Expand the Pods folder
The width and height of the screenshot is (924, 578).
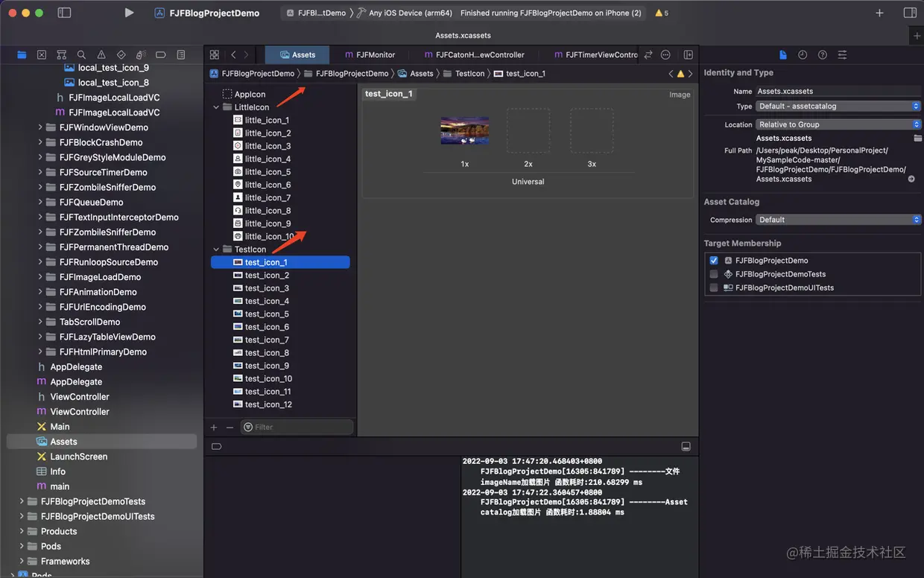[x=22, y=546]
